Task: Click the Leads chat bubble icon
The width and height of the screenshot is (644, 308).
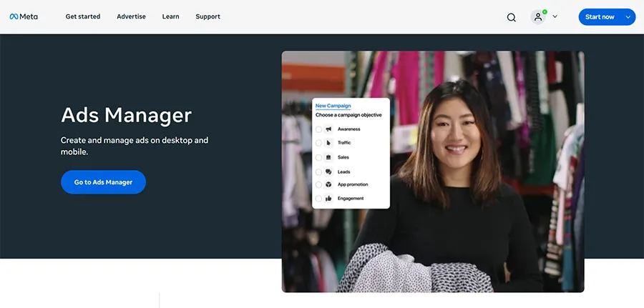Action: click(x=328, y=172)
